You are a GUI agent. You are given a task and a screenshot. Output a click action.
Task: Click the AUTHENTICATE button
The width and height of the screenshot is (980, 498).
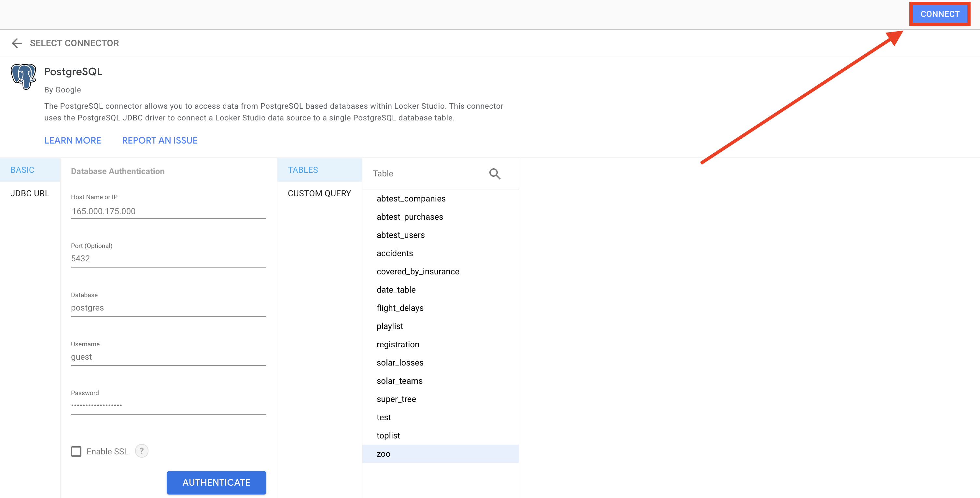(x=216, y=482)
